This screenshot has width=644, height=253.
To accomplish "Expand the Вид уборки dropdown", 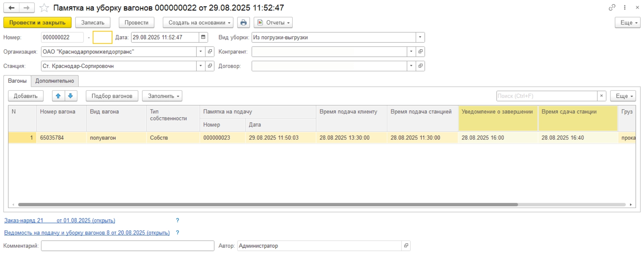I will coord(420,37).
